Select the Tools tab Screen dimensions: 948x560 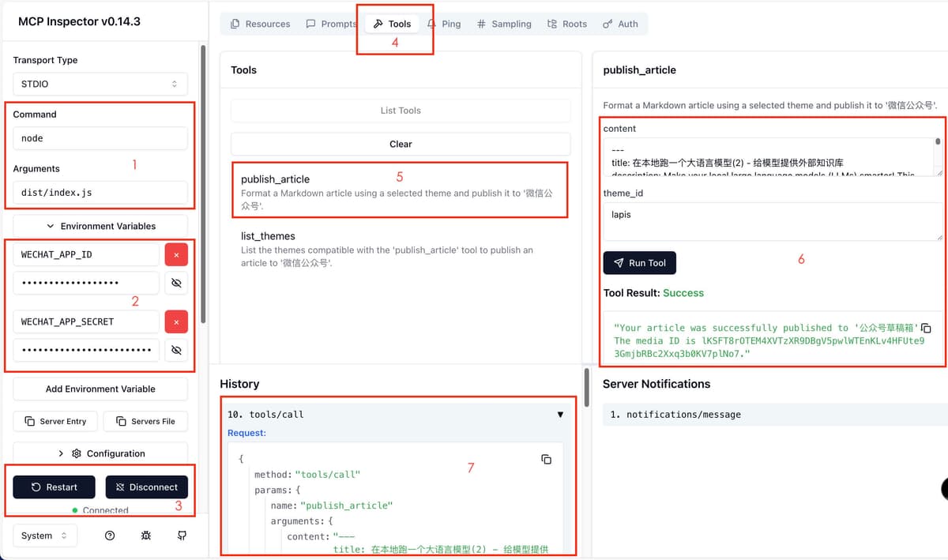392,24
